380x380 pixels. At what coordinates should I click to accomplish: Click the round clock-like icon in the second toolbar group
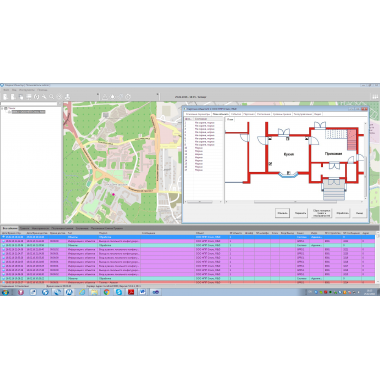point(128,97)
